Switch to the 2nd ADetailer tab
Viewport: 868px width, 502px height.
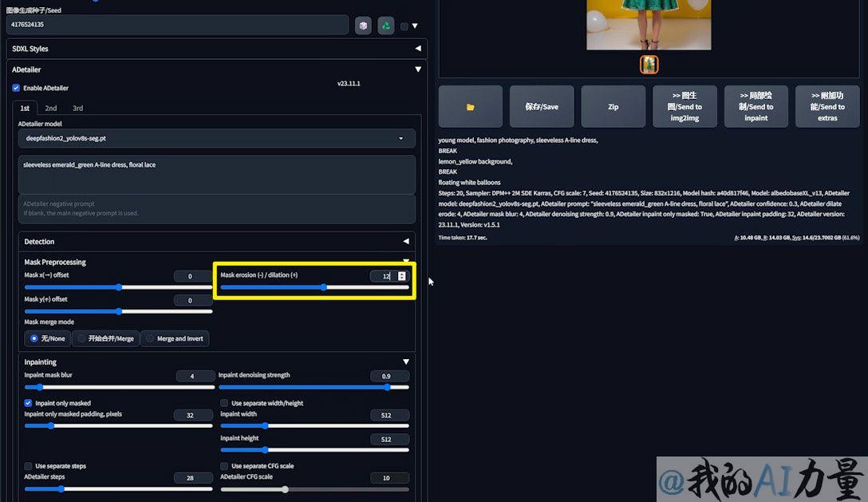(x=51, y=108)
